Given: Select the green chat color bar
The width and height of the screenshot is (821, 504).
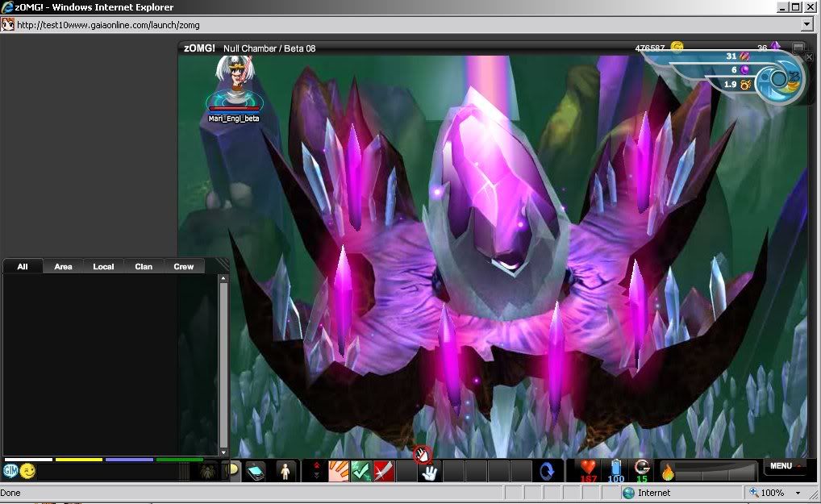Looking at the screenshot, I should tap(180, 460).
